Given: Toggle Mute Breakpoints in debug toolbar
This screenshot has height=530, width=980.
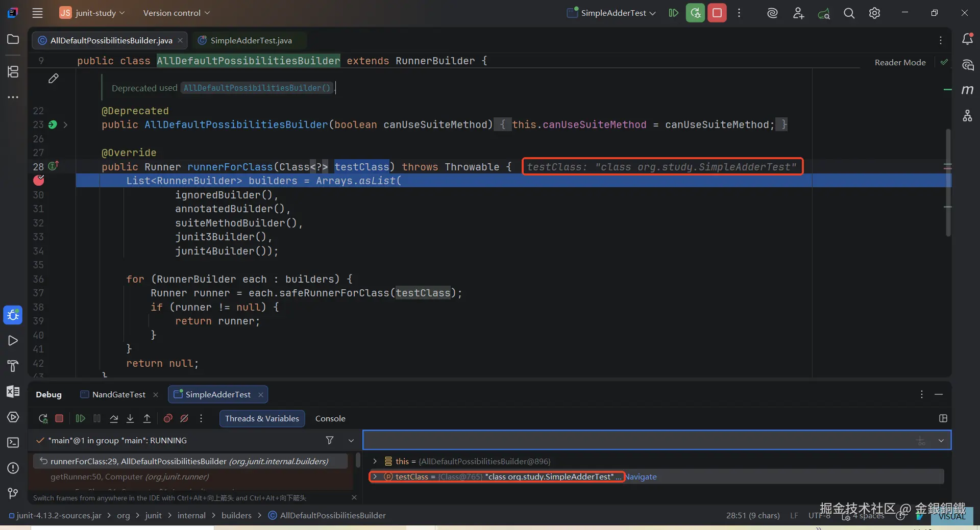Looking at the screenshot, I should pos(184,418).
